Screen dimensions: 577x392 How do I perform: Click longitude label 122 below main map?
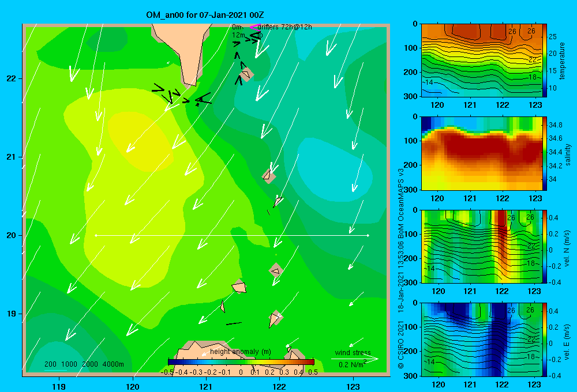[280, 386]
